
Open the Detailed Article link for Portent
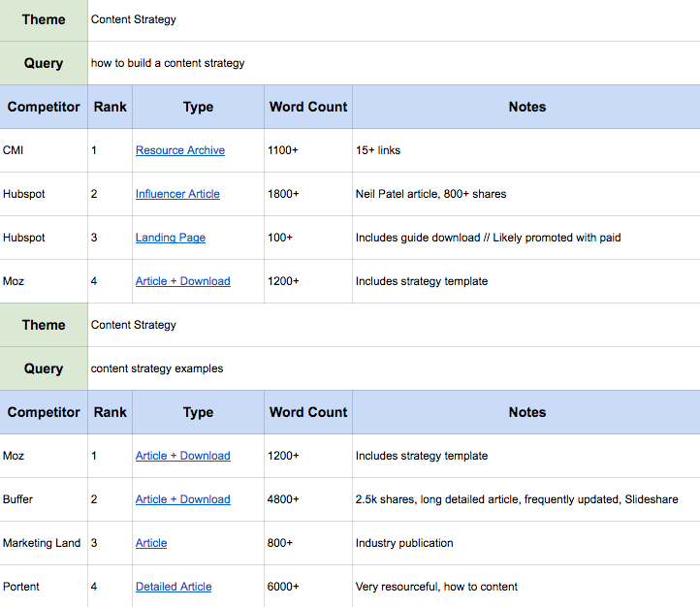(x=174, y=587)
